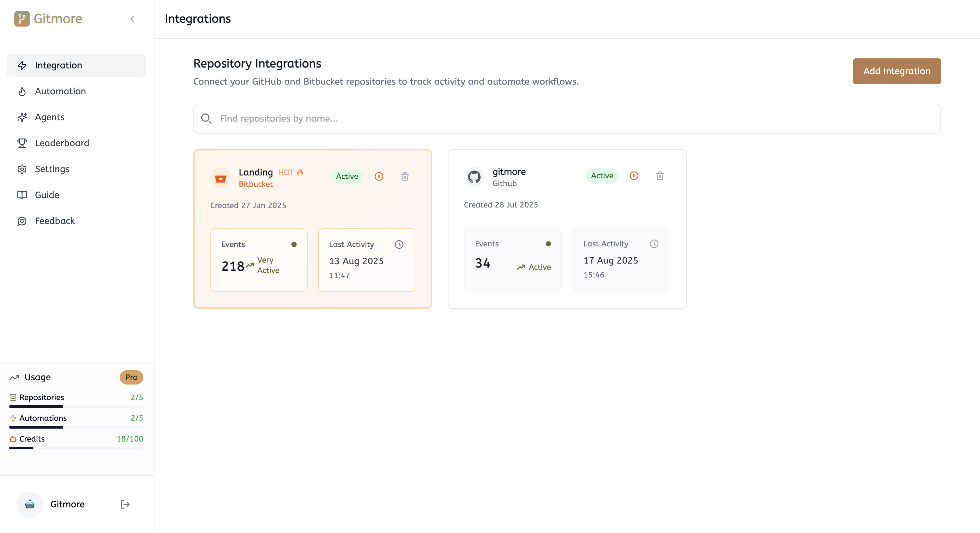Click the Gitmore user avatar
This screenshot has height=533, width=980.
pos(30,504)
